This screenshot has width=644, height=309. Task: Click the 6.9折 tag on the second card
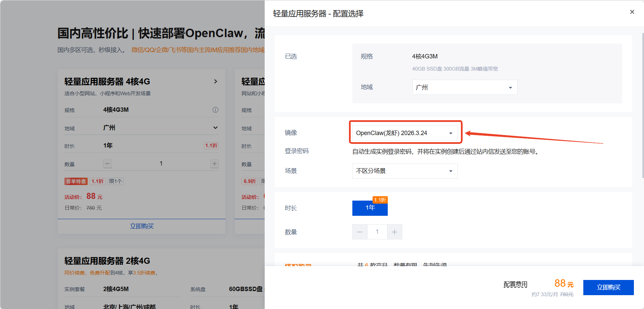pyautogui.click(x=250, y=181)
